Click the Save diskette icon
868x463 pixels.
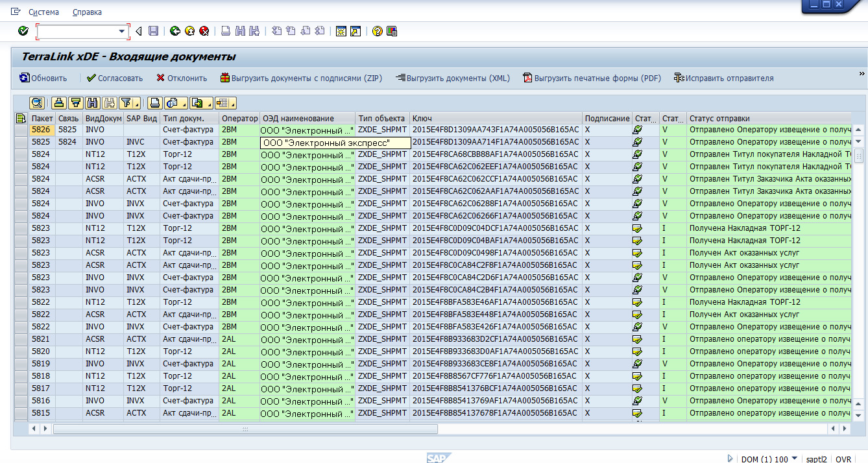(x=153, y=31)
